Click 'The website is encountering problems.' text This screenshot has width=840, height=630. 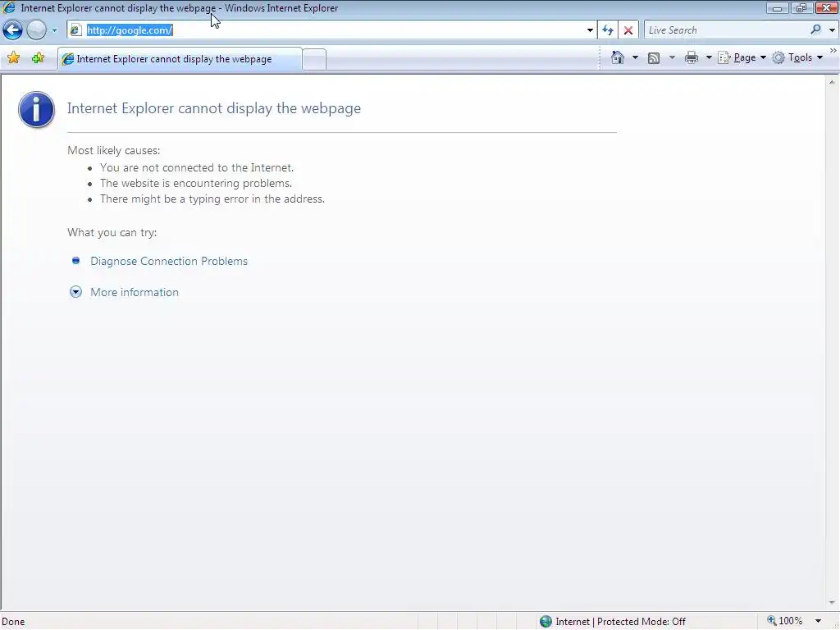(196, 183)
